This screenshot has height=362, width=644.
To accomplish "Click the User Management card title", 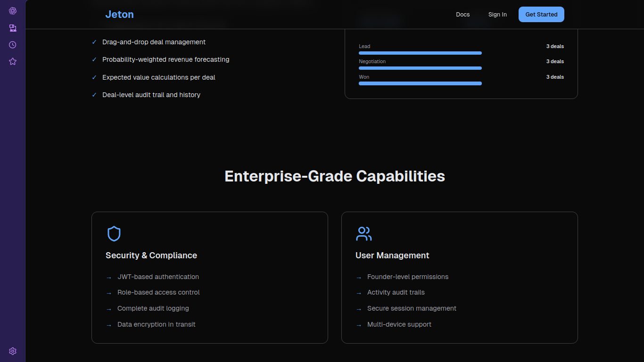I will coord(392,255).
